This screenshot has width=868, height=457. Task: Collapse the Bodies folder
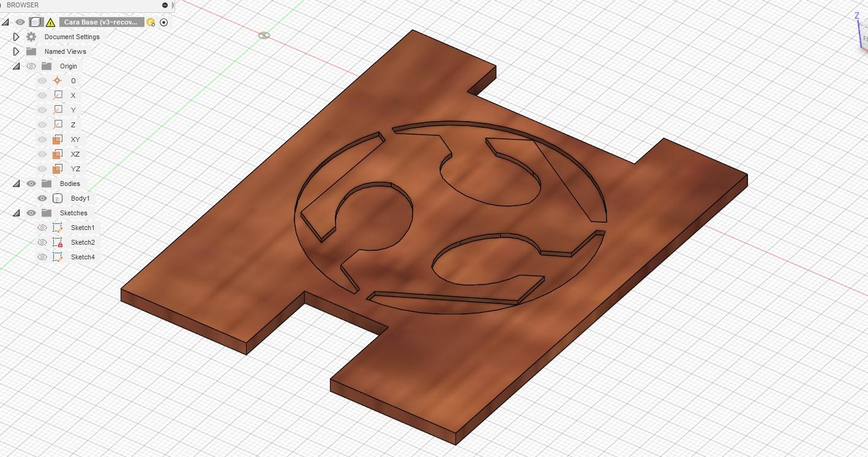(17, 184)
